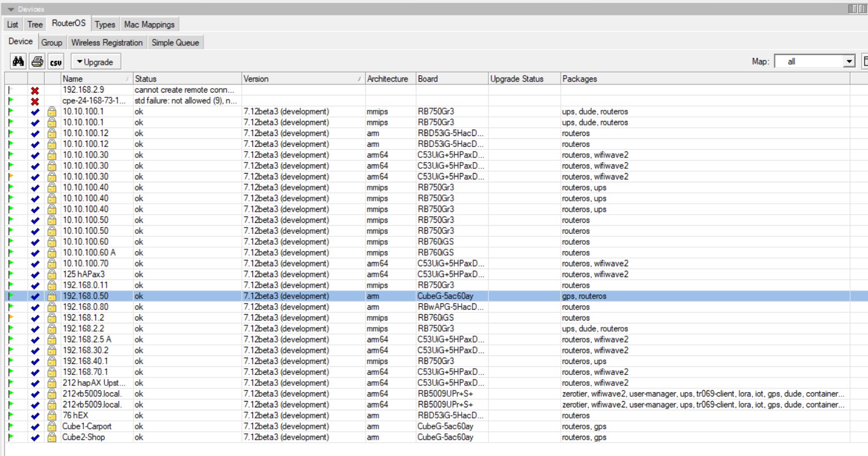Click red X icon for cpe-24-168-73 row
868x456 pixels.
coord(35,101)
